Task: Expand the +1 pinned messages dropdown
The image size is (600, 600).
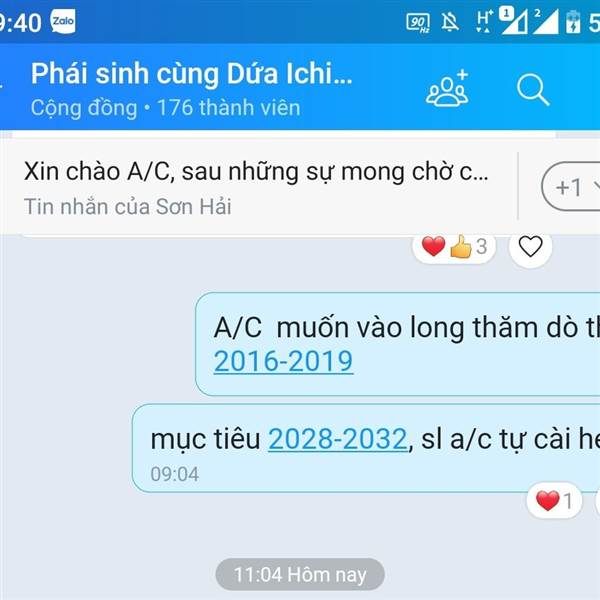Action: (x=571, y=187)
